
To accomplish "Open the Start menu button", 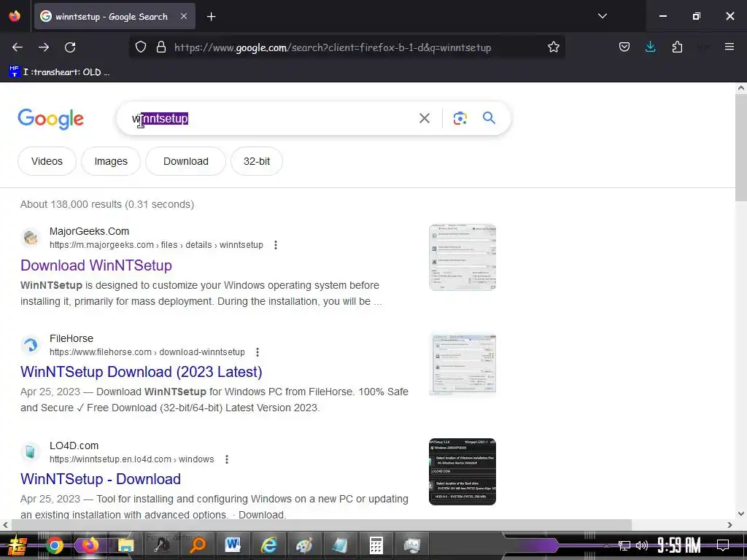I will (x=18, y=545).
